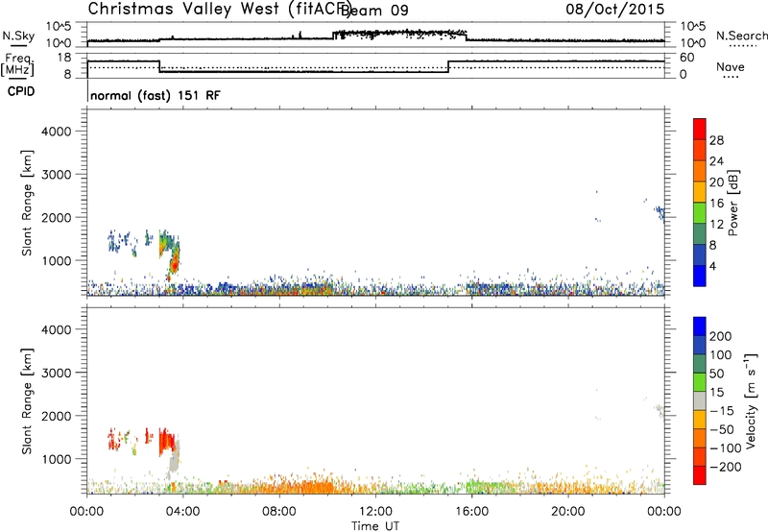Click the noisy sky-noise segment near 12:00
This screenshot has width=768, height=532.
(x=399, y=34)
